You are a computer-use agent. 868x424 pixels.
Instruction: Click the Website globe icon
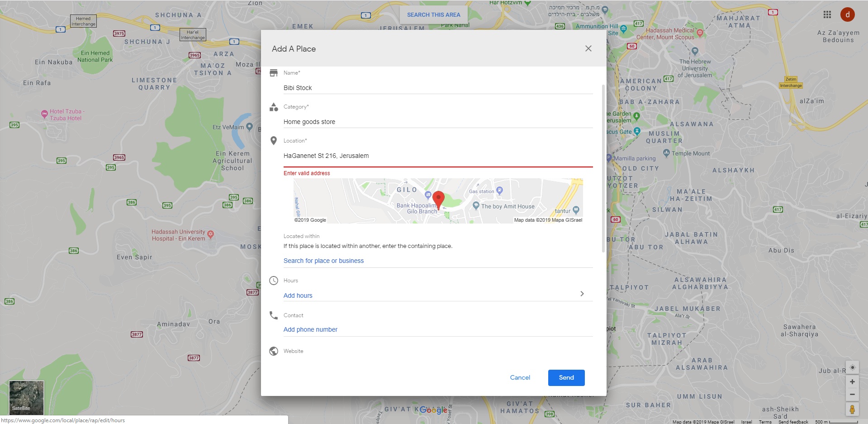click(x=274, y=351)
